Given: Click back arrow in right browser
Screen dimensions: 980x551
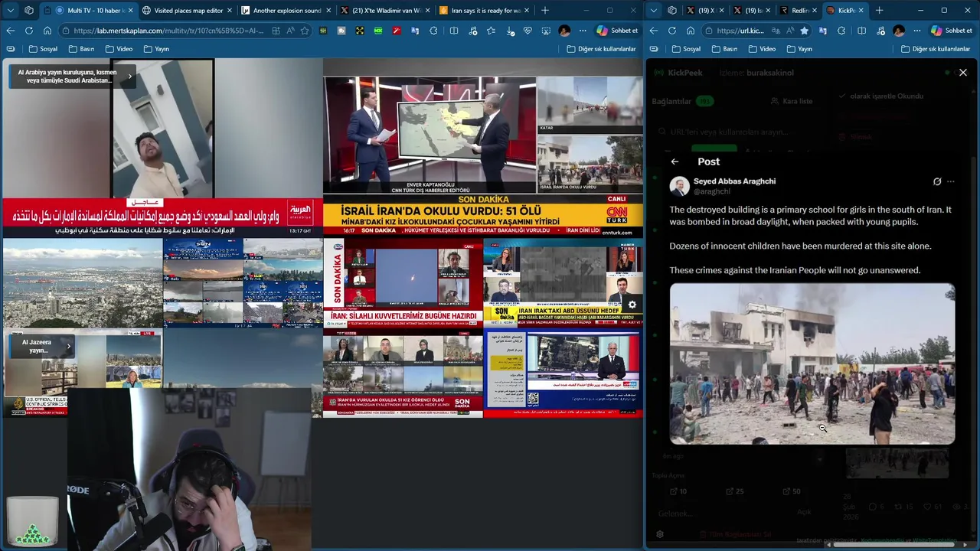Looking at the screenshot, I should pos(653,31).
